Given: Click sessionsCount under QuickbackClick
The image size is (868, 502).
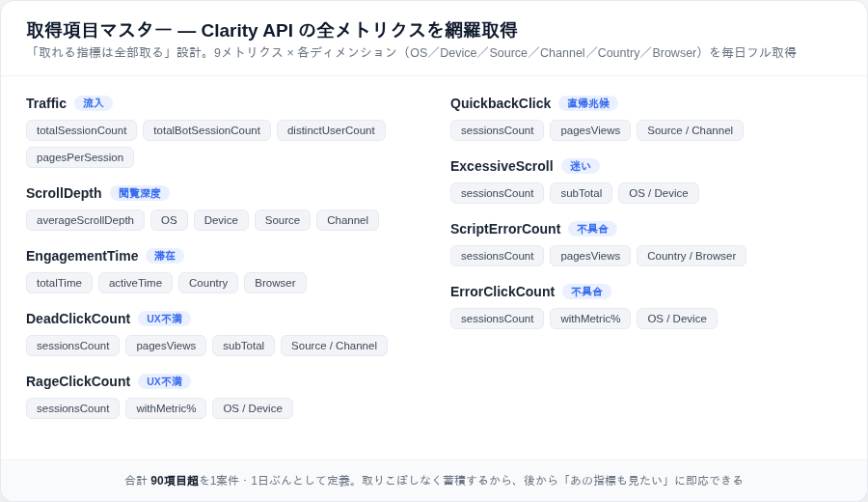Looking at the screenshot, I should [497, 130].
